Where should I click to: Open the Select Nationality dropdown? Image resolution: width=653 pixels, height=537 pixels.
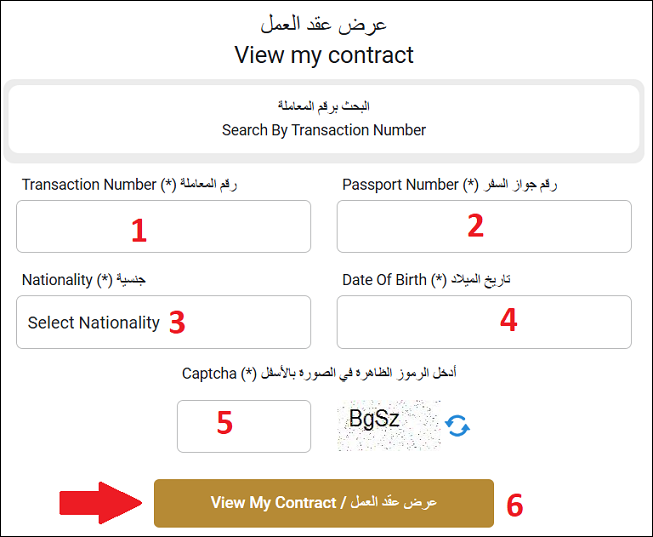[163, 322]
